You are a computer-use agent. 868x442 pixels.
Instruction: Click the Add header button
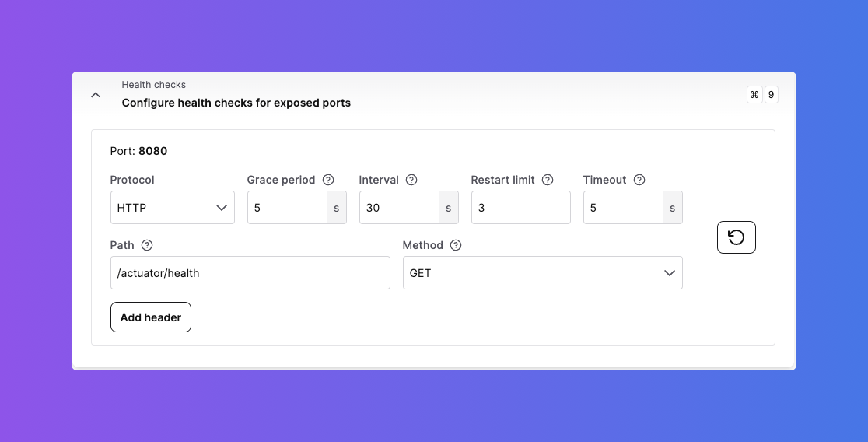click(151, 317)
